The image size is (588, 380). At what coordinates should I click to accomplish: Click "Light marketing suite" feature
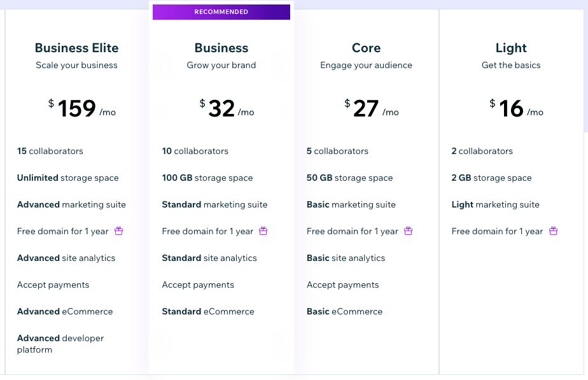[x=495, y=205]
